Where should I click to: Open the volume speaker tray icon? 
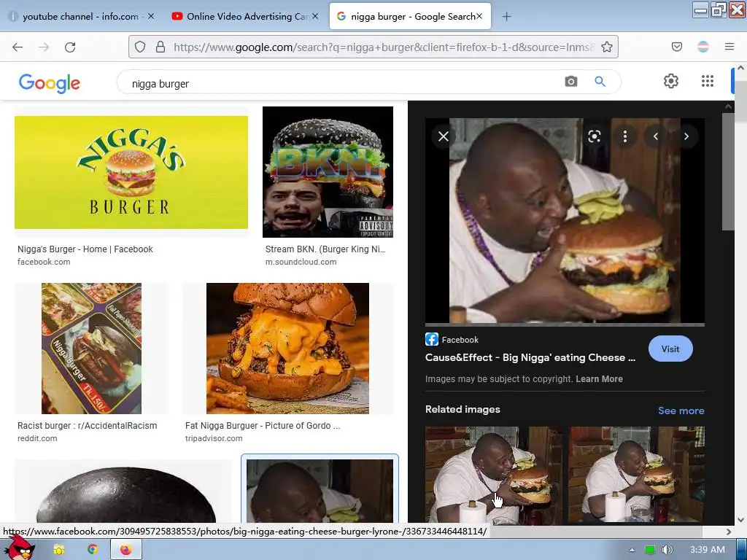click(667, 550)
